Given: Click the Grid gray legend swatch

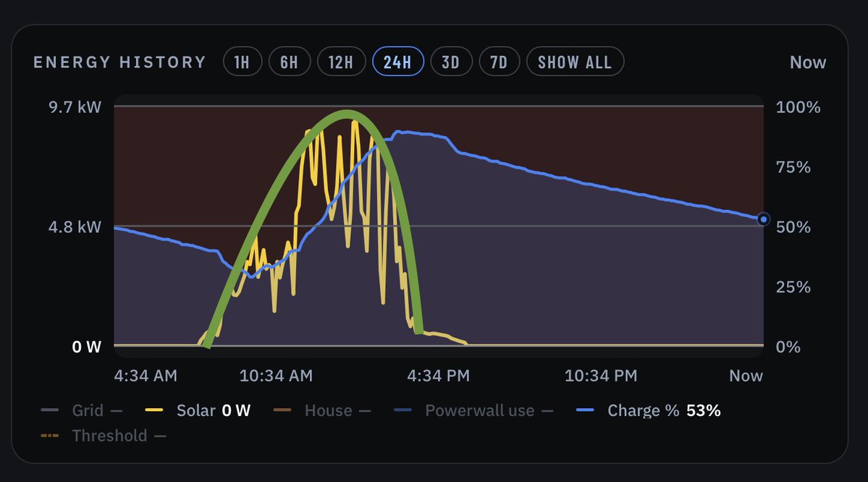Looking at the screenshot, I should pyautogui.click(x=49, y=410).
